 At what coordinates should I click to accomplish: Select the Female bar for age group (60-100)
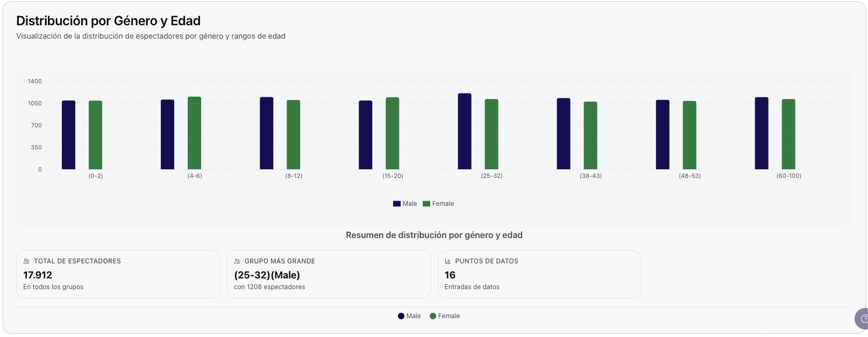point(788,134)
